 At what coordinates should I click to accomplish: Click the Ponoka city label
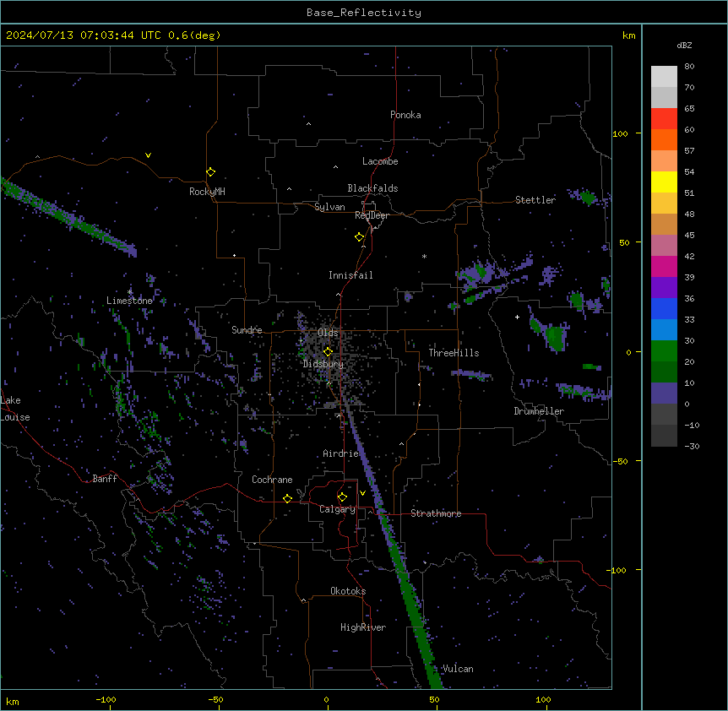[405, 115]
